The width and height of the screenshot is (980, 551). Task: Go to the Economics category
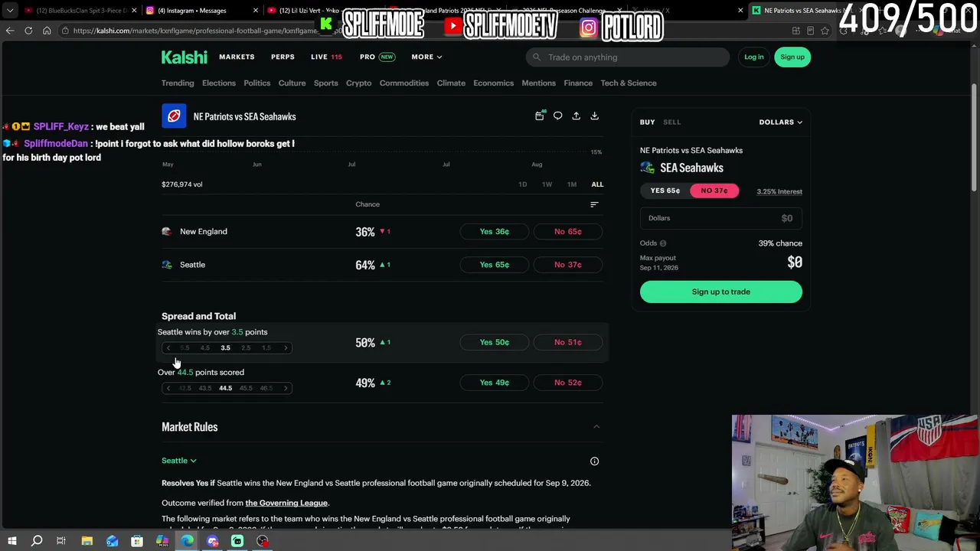493,83
